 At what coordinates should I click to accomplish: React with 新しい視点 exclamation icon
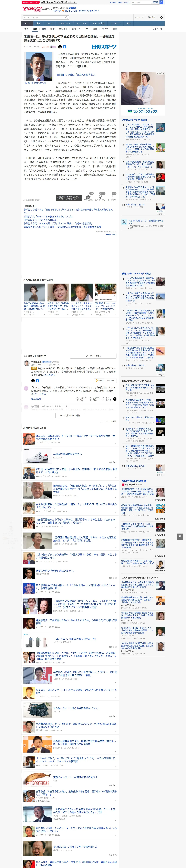112,197
